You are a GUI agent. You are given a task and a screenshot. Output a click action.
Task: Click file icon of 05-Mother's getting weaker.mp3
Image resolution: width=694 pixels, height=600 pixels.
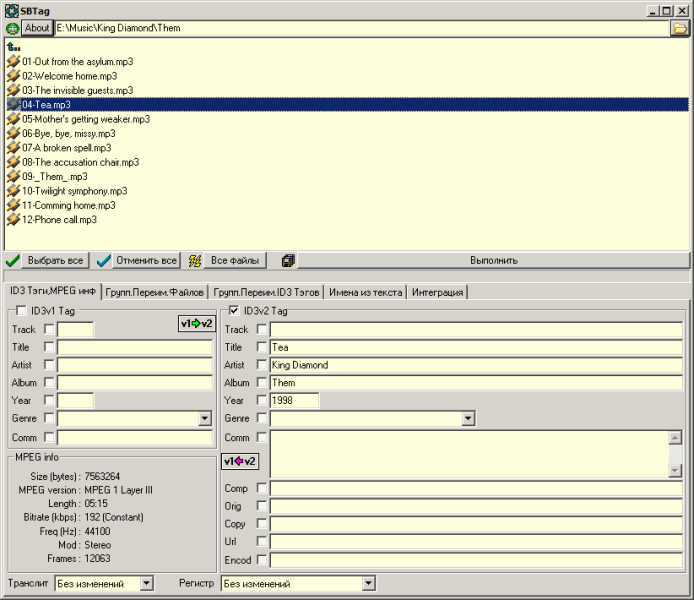[x=14, y=119]
